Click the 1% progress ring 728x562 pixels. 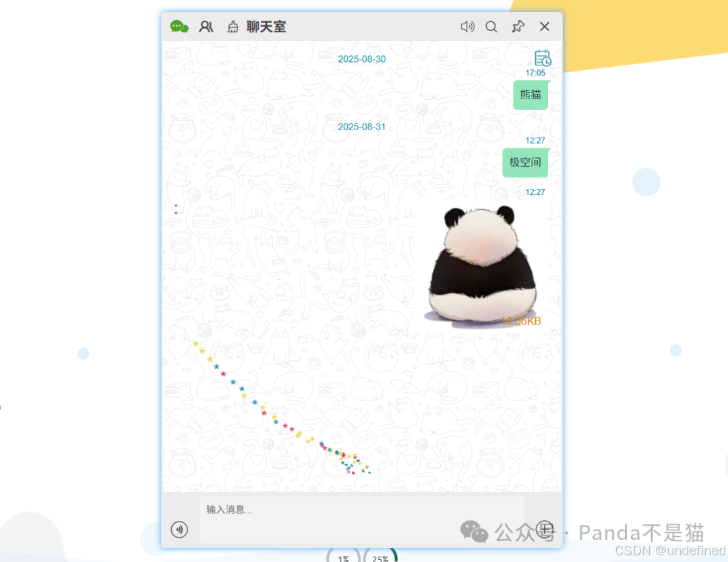343,556
